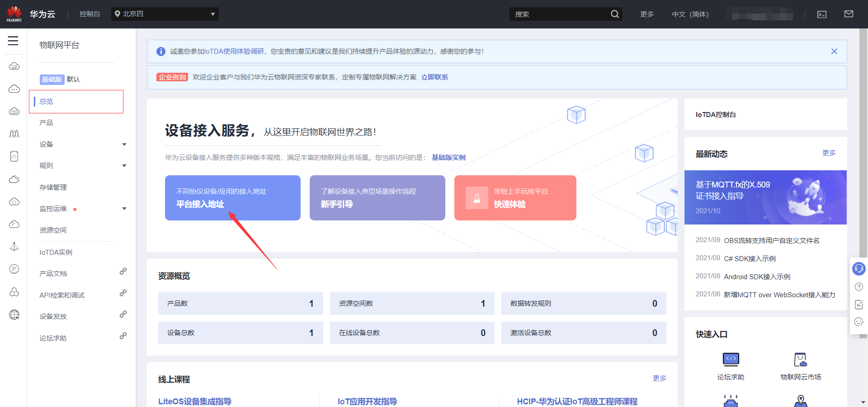The width and height of the screenshot is (868, 407).
Task: Go to 控制台 in top bar
Action: point(90,14)
